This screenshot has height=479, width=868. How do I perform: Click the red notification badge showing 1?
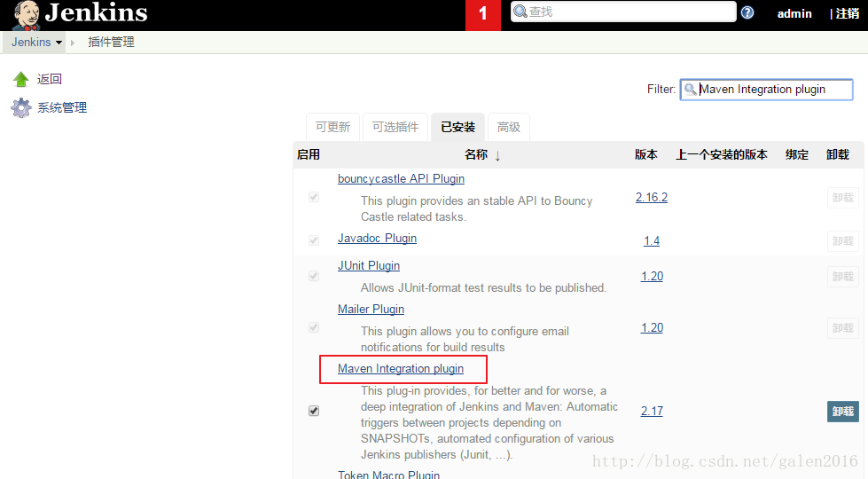click(x=482, y=15)
